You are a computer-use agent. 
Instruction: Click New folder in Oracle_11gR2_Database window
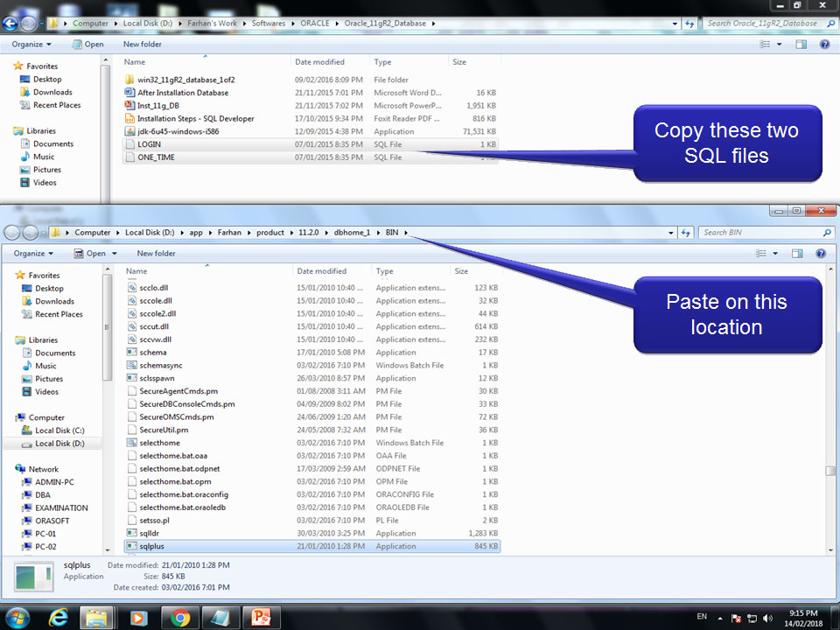point(142,45)
